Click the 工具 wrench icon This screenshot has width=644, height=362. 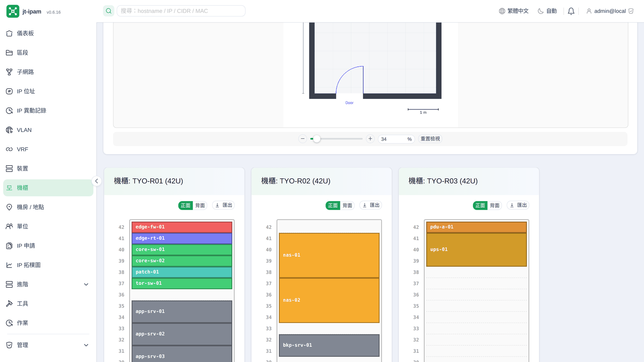pyautogui.click(x=9, y=304)
